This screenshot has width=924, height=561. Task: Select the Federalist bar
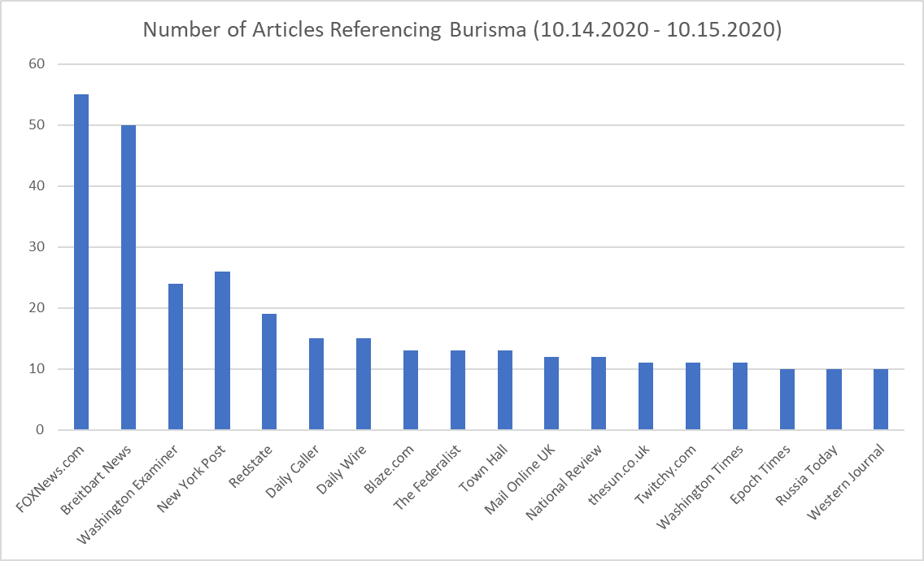tap(458, 390)
